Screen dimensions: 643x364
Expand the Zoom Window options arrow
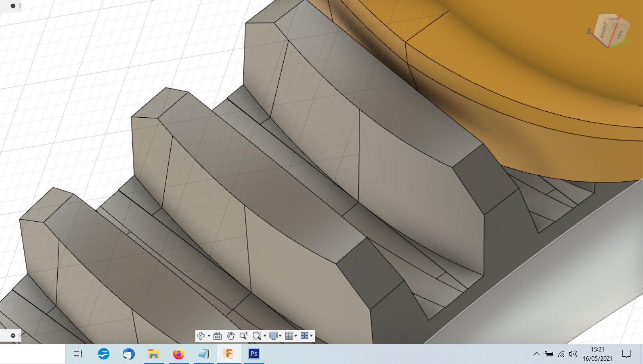coord(265,336)
